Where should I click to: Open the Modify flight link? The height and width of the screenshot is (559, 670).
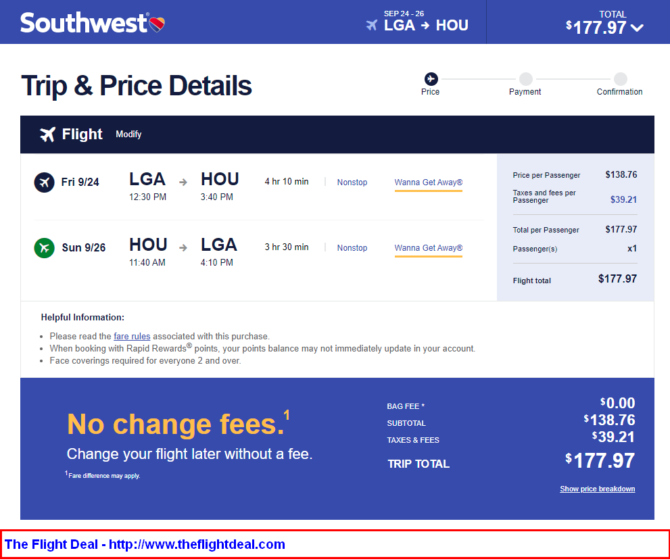click(x=128, y=134)
